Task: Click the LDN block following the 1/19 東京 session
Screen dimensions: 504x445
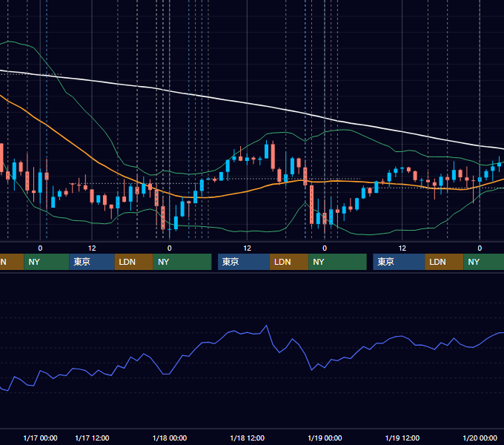Action: pyautogui.click(x=444, y=262)
